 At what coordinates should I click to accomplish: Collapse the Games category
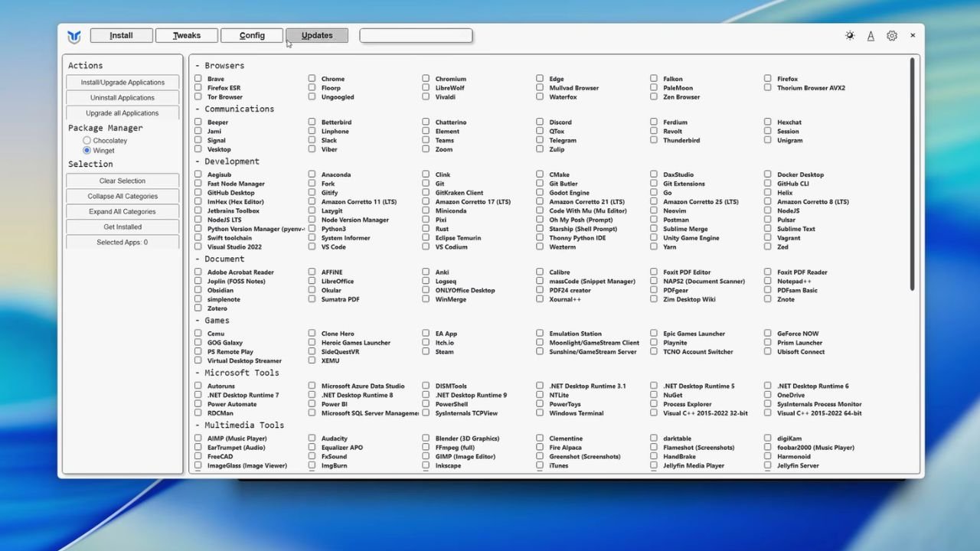197,320
